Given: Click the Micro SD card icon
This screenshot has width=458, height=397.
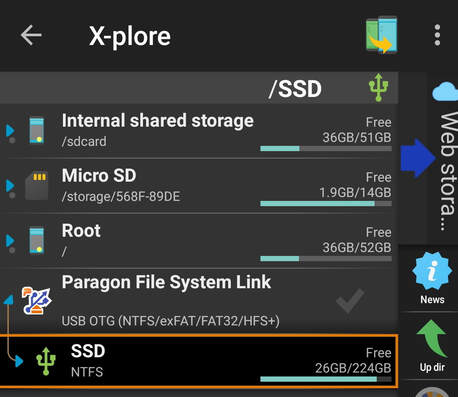Looking at the screenshot, I should click(x=36, y=185).
